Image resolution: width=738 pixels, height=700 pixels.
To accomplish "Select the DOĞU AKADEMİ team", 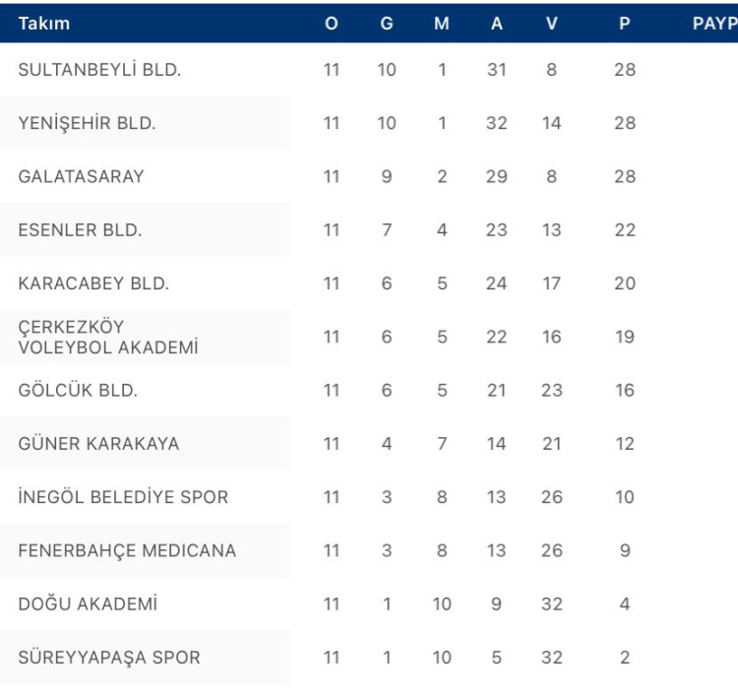I will pos(88,604).
